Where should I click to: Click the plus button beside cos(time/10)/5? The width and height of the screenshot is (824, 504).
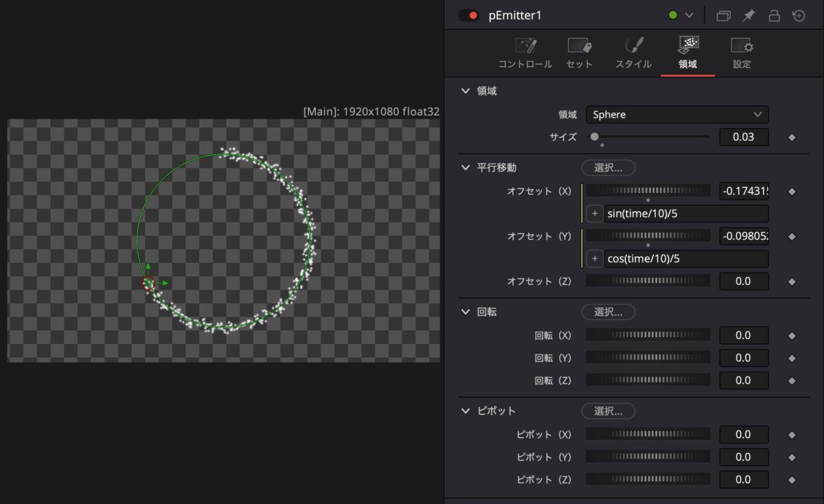click(595, 259)
